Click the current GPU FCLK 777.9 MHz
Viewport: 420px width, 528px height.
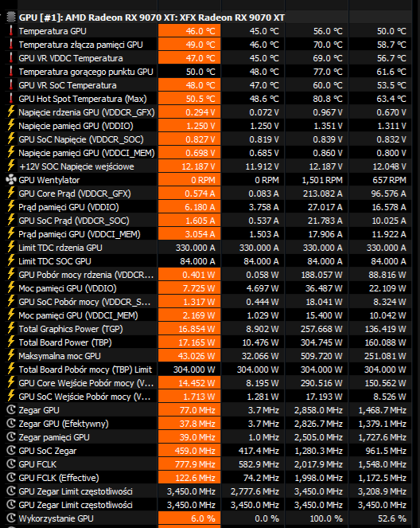point(195,464)
